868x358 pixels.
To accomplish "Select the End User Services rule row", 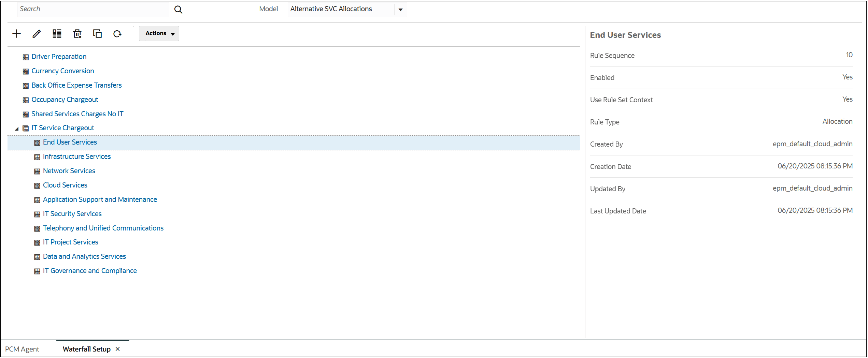I will [70, 142].
